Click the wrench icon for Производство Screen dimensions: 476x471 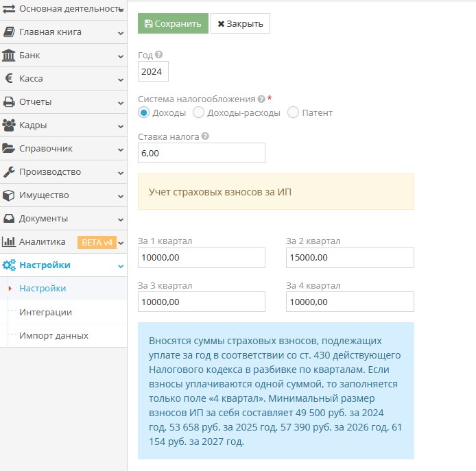9,172
